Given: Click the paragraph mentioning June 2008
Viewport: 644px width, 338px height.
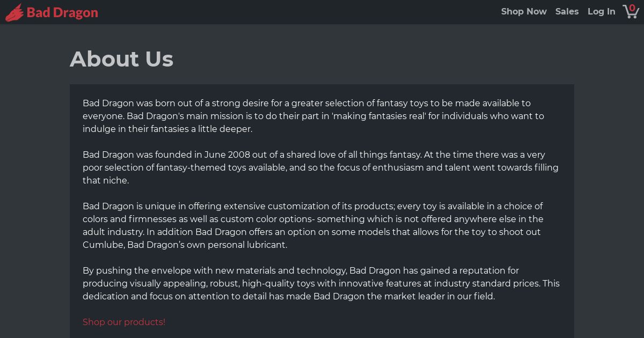Looking at the screenshot, I should point(320,167).
